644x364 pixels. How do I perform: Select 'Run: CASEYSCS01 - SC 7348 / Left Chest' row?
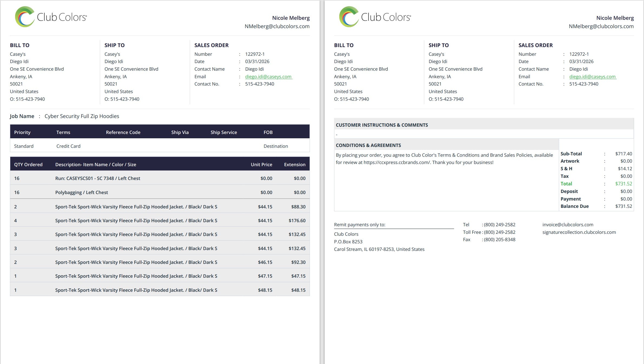click(x=160, y=178)
